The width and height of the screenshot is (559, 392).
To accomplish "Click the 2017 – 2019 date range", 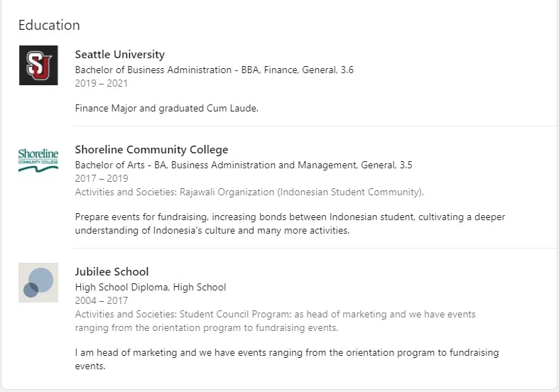I will pyautogui.click(x=102, y=178).
